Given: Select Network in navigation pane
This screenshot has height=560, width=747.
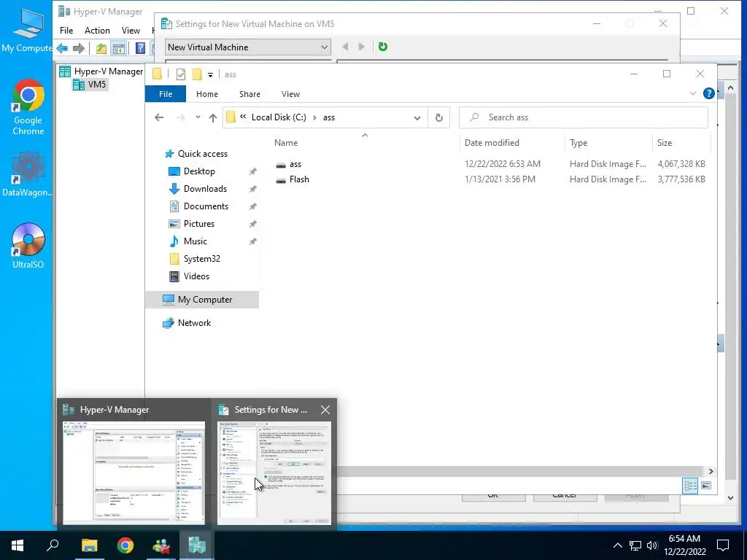Looking at the screenshot, I should click(194, 323).
